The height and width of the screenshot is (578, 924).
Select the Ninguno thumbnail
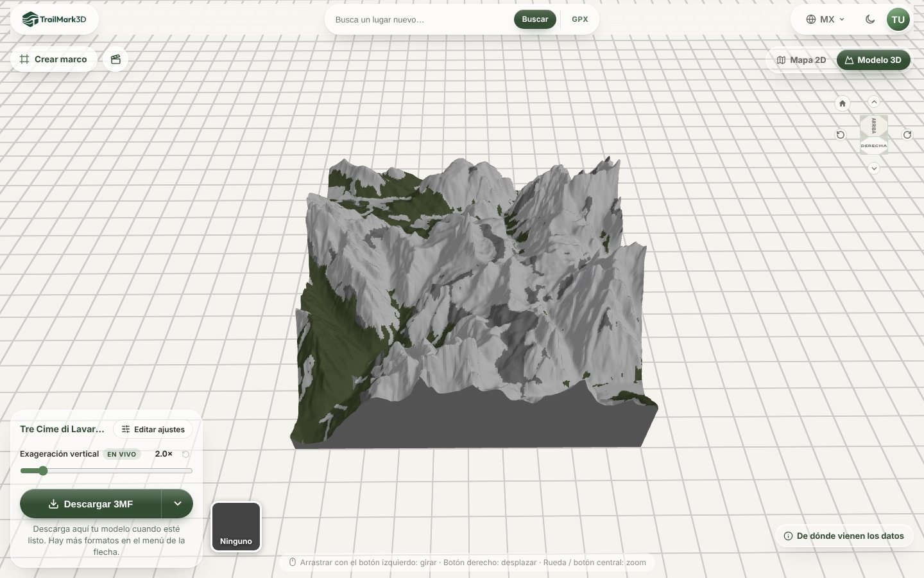[x=236, y=527]
